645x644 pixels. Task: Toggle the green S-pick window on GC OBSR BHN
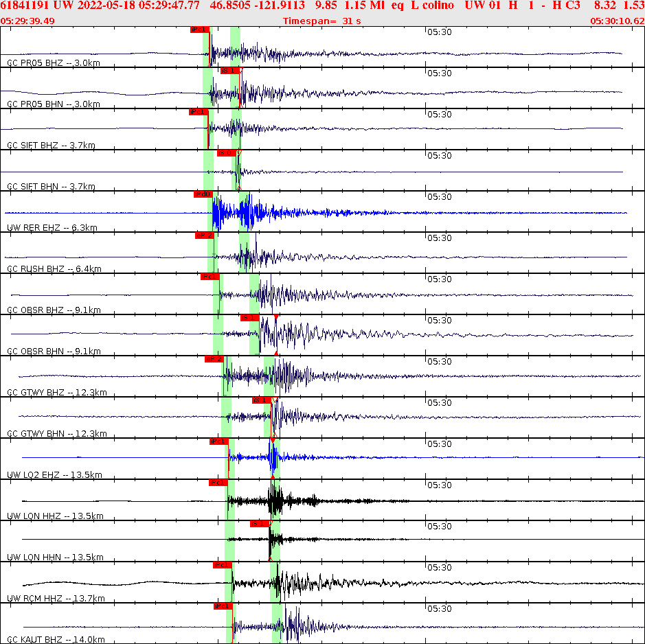point(253,336)
